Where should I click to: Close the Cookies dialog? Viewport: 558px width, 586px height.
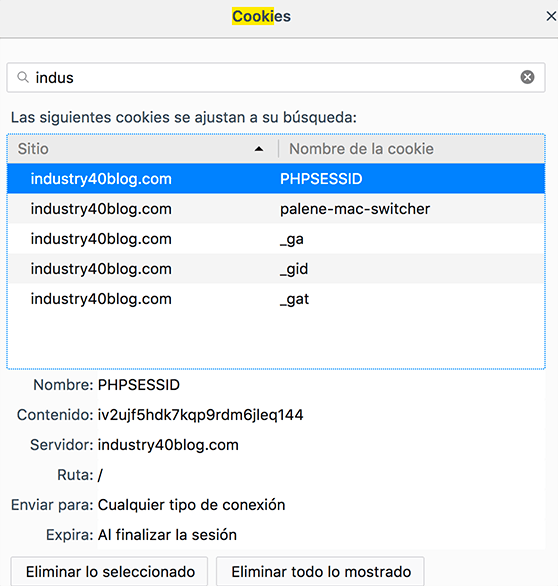click(x=551, y=16)
